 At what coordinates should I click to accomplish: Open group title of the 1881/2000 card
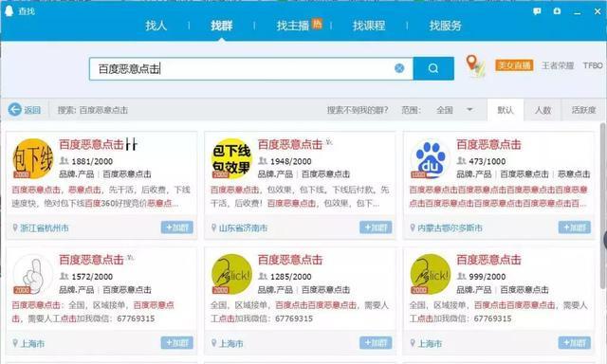pyautogui.click(x=99, y=144)
